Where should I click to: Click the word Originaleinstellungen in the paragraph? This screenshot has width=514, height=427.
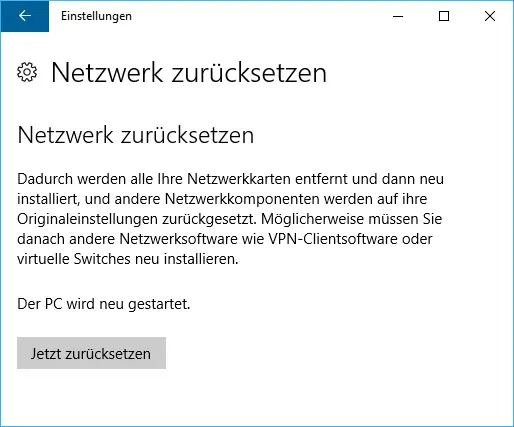pyautogui.click(x=88, y=219)
